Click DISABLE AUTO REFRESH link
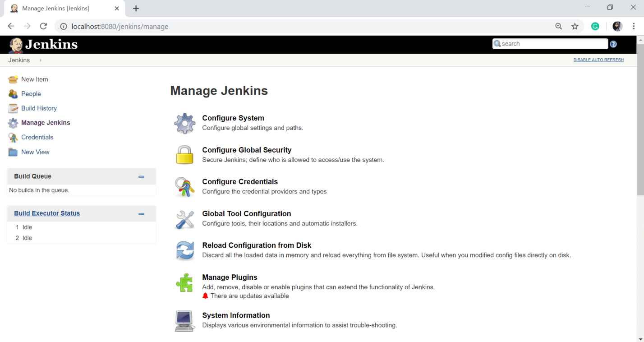 pos(598,60)
